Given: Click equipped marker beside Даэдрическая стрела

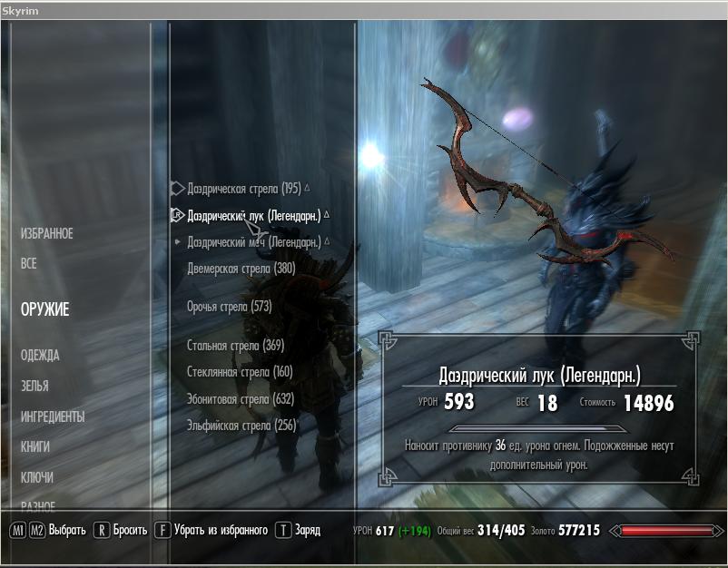Looking at the screenshot, I should point(177,189).
